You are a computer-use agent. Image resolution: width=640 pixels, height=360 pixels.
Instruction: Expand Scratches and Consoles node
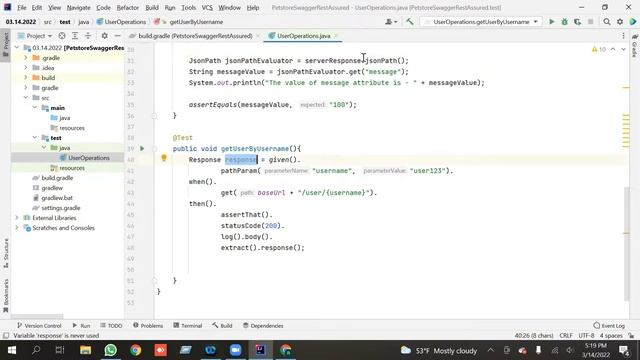[17, 228]
